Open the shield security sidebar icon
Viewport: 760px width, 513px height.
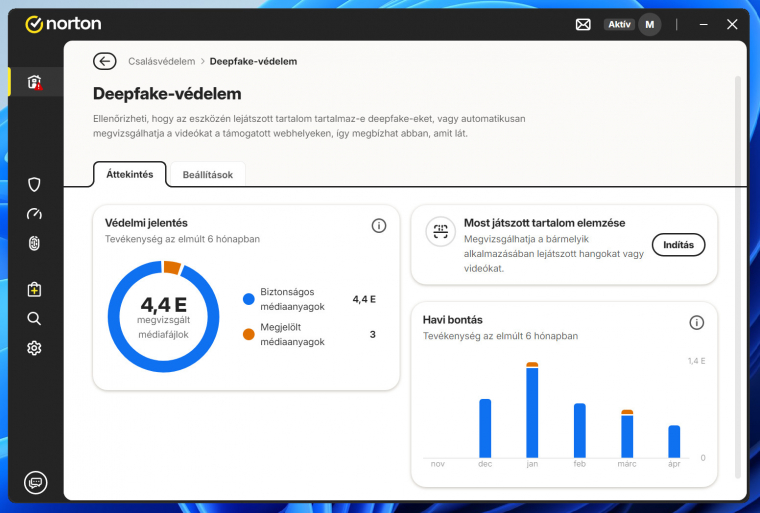tap(34, 184)
